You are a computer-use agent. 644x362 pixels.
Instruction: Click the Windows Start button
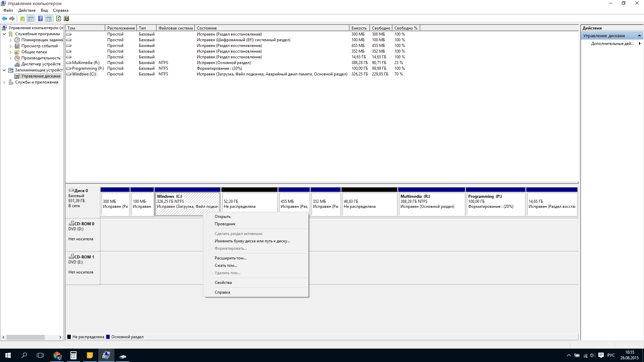click(x=8, y=355)
